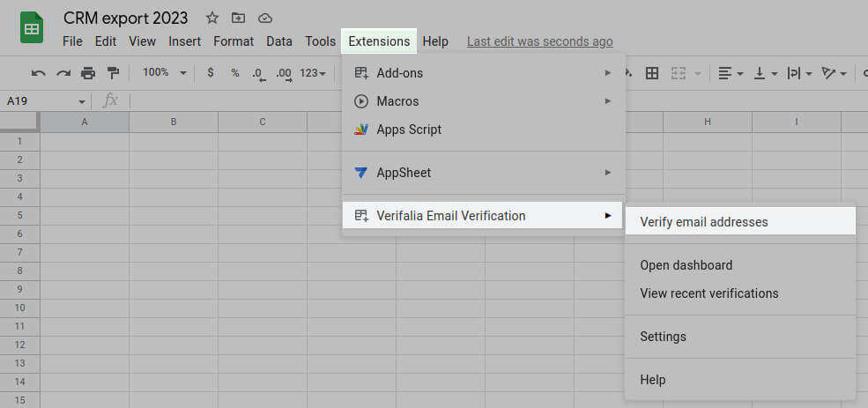This screenshot has width=868, height=408.
Task: Format as currency with dollar sign
Action: tap(211, 72)
